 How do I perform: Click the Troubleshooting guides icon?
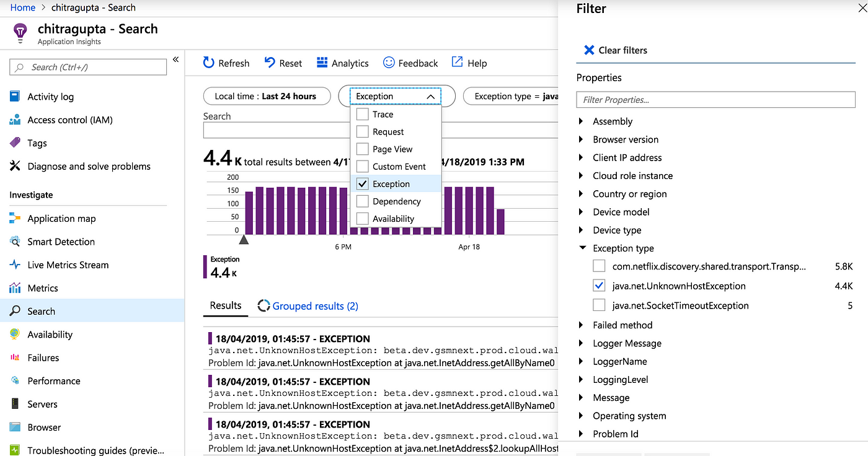pyautogui.click(x=15, y=450)
